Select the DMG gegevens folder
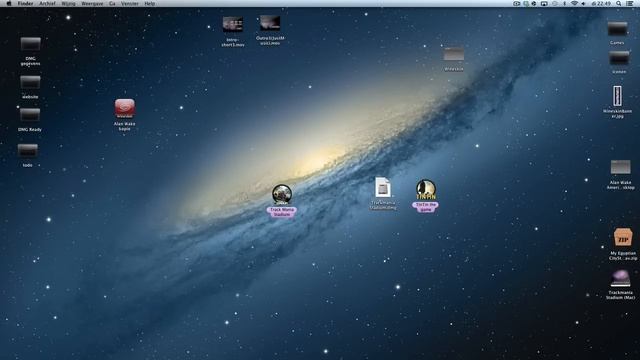Screen dimensions: 640x360 pyautogui.click(x=31, y=44)
